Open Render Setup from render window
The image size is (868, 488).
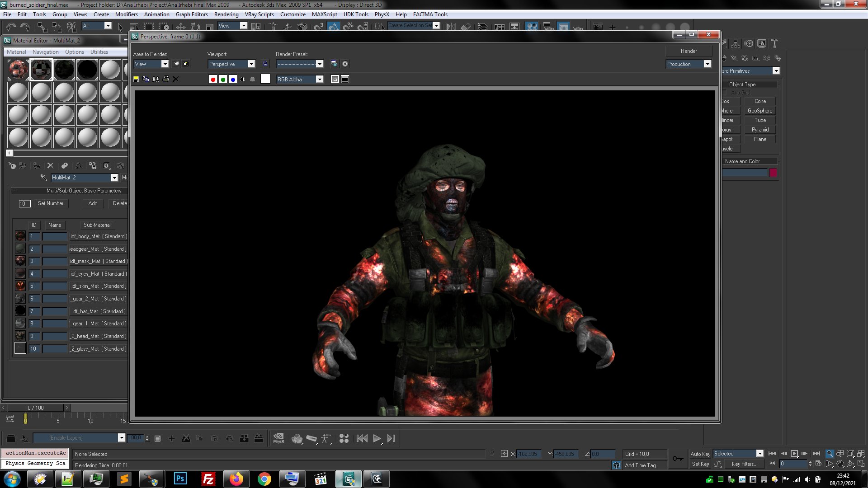click(x=334, y=64)
